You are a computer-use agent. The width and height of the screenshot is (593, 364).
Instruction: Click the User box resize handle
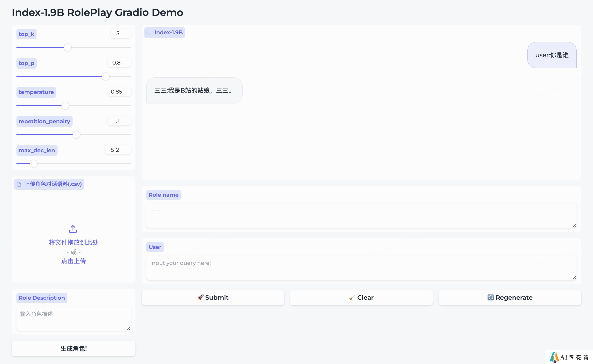(574, 278)
